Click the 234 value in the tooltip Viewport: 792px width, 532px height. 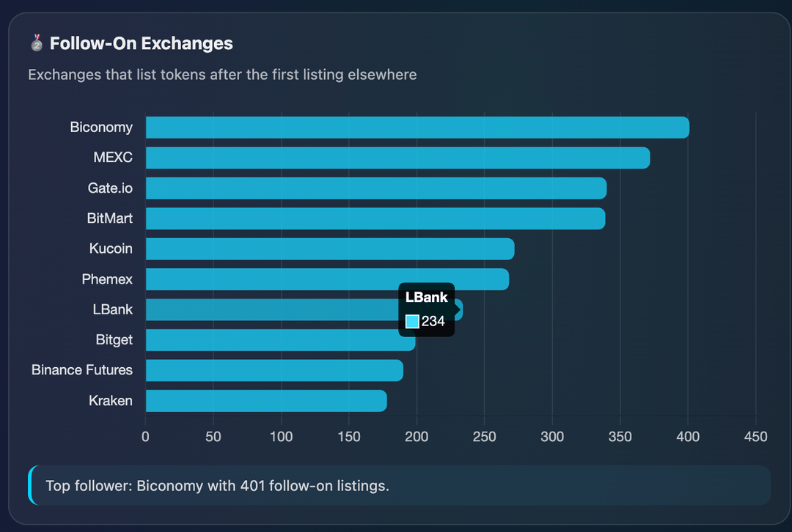click(x=433, y=321)
